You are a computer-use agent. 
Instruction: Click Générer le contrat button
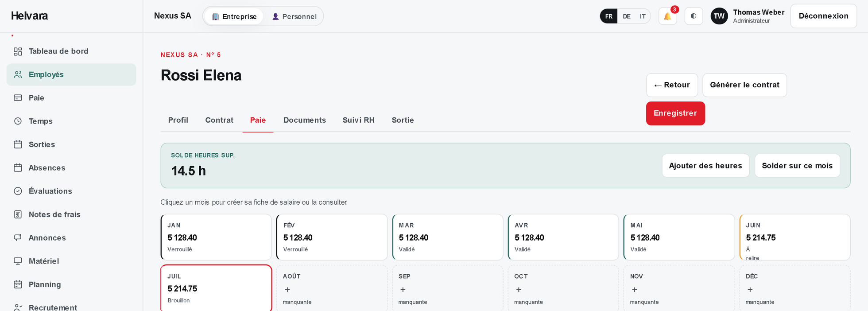point(744,85)
